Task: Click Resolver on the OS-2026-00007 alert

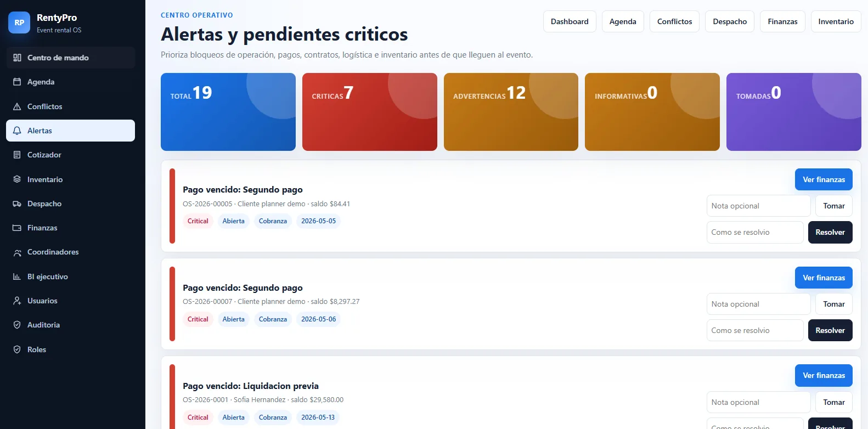Action: point(830,330)
